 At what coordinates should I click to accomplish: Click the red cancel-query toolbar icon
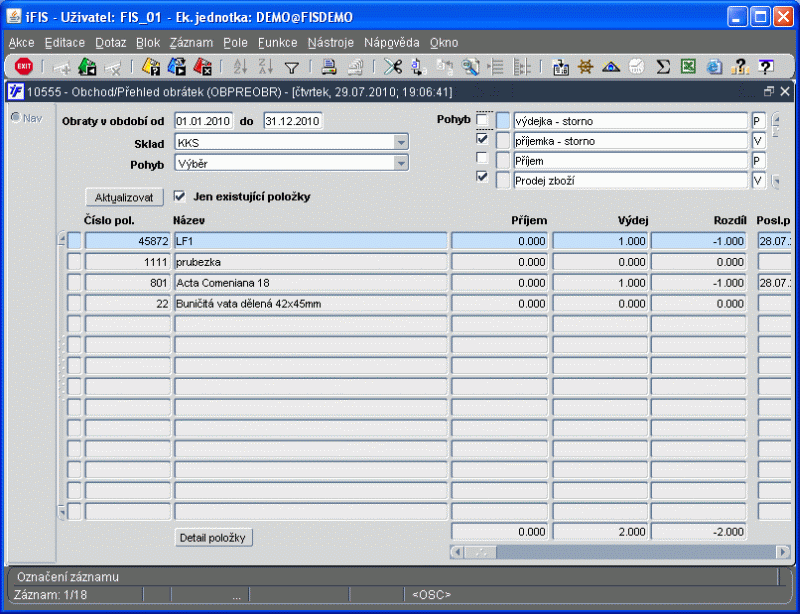point(202,67)
